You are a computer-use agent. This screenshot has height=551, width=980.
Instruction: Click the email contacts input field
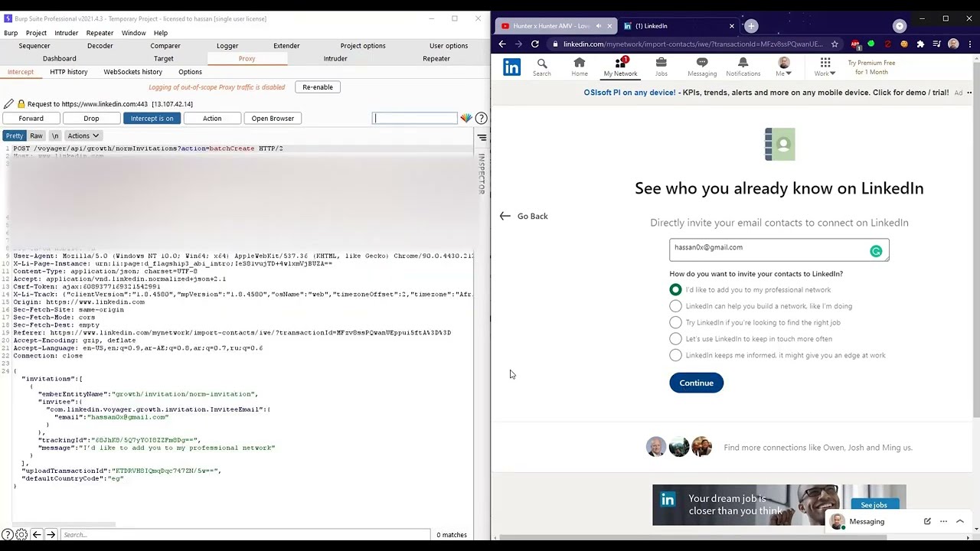pyautogui.click(x=779, y=250)
